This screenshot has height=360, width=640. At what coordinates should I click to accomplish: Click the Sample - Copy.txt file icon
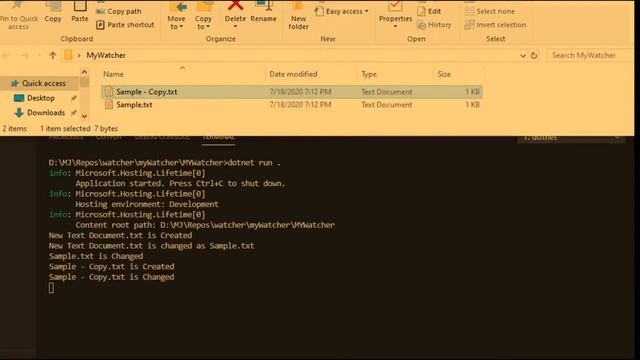click(109, 91)
